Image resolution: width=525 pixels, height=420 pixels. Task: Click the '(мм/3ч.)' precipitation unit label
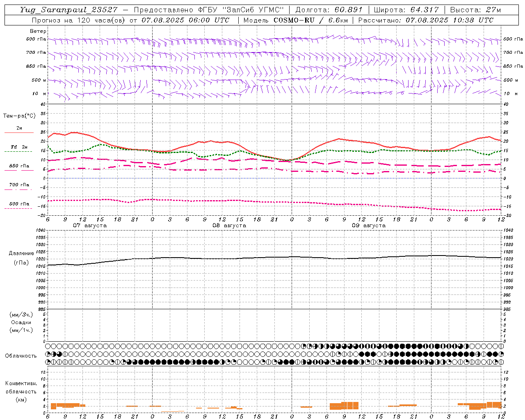pyautogui.click(x=21, y=315)
